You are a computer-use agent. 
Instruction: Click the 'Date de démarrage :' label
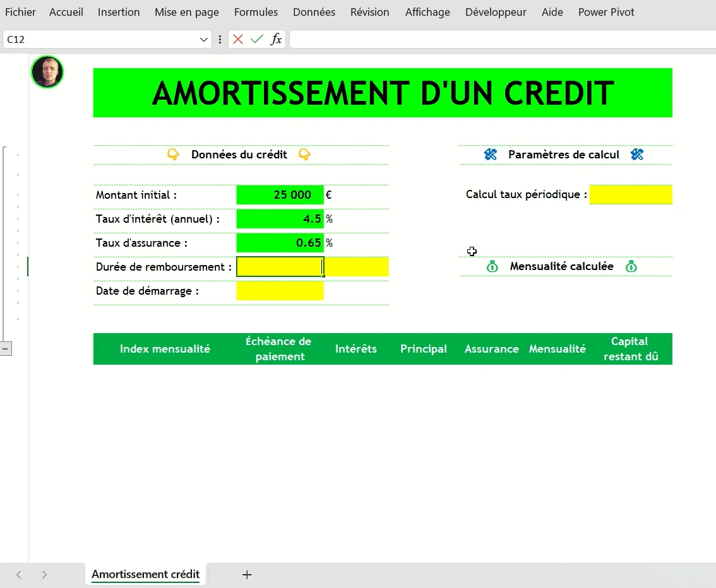point(147,291)
